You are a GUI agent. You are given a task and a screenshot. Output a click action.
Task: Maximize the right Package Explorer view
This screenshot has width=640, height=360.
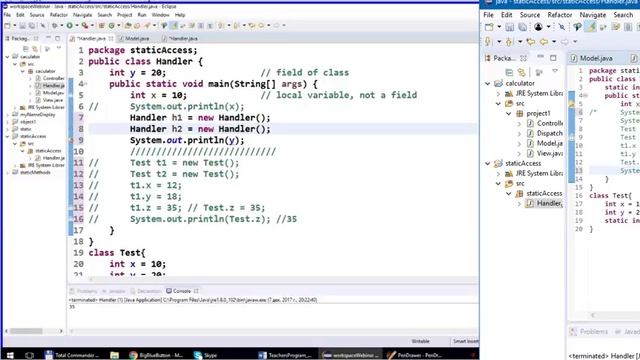pyautogui.click(x=553, y=58)
